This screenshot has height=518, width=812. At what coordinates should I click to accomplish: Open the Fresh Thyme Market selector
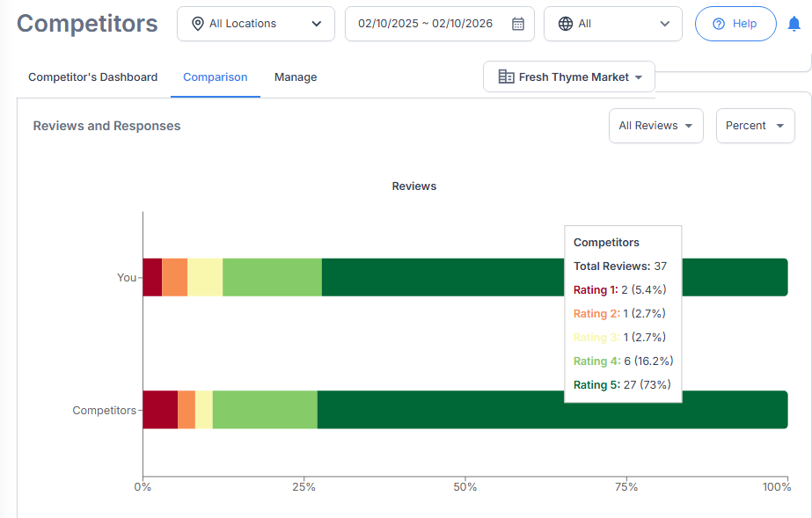tap(569, 77)
